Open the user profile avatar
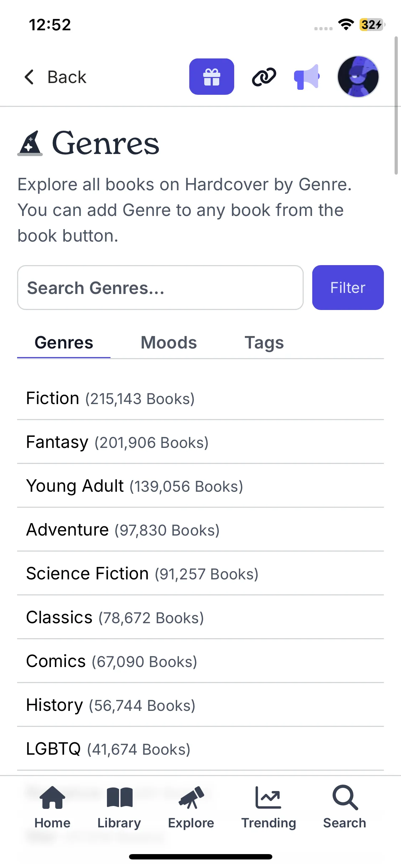The width and height of the screenshot is (401, 868). pyautogui.click(x=358, y=77)
